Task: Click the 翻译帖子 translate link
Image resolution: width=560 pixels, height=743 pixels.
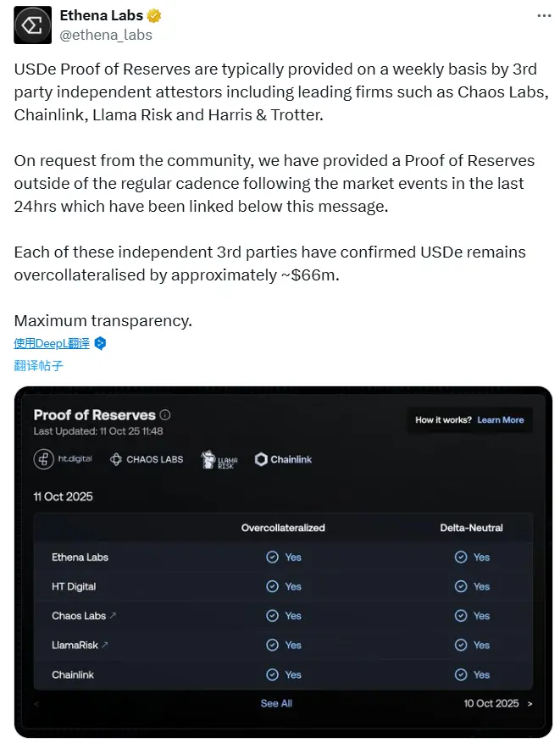Action: [x=38, y=364]
